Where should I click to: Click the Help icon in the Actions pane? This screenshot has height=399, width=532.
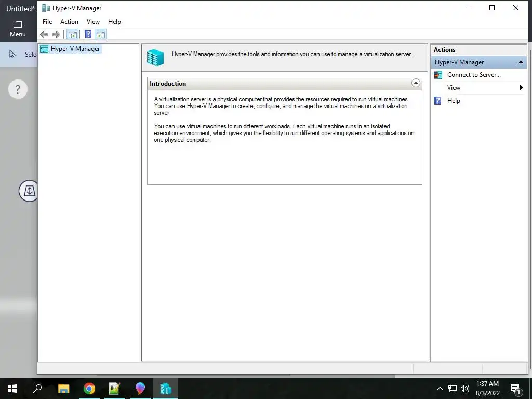click(438, 101)
